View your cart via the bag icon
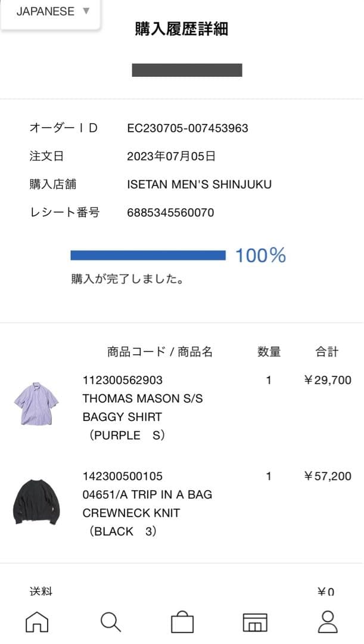364x644 pixels. [x=182, y=623]
